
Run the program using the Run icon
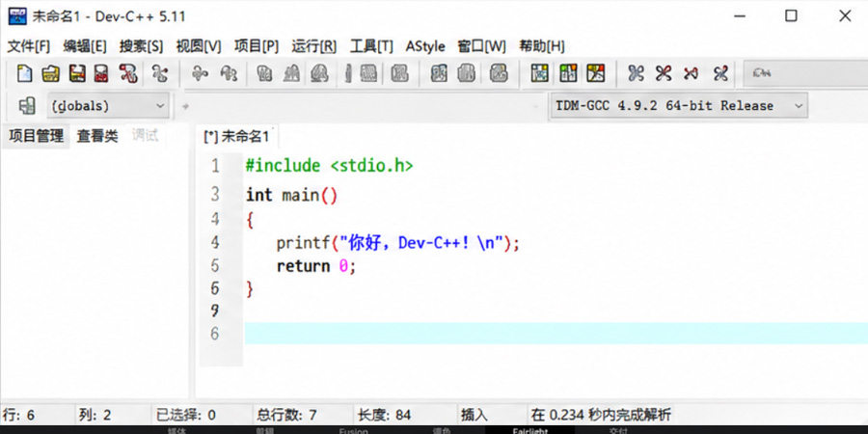coord(568,73)
